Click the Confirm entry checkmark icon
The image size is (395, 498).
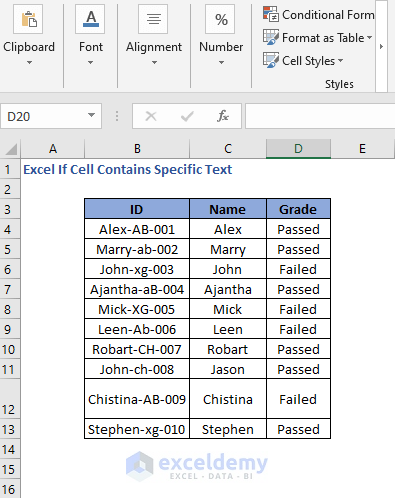point(187,116)
